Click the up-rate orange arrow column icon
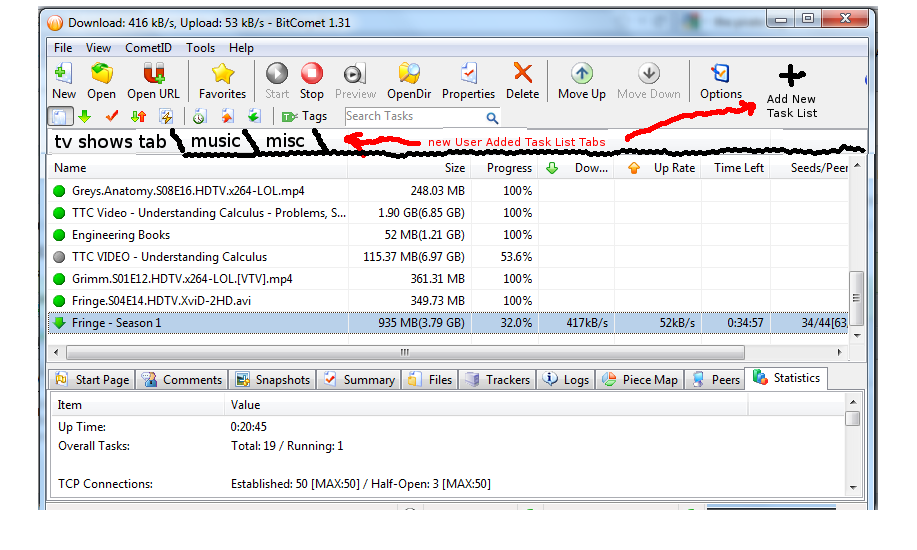The image size is (917, 550). click(x=634, y=169)
